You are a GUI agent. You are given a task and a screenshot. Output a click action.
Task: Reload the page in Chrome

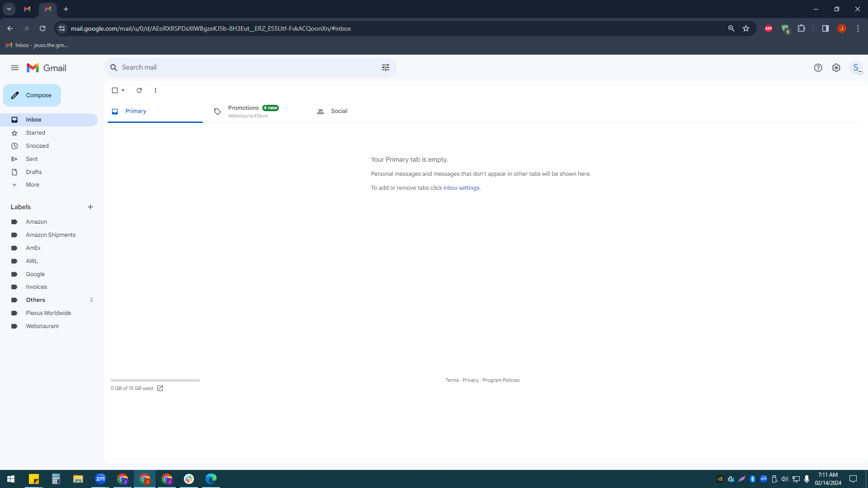(x=42, y=28)
